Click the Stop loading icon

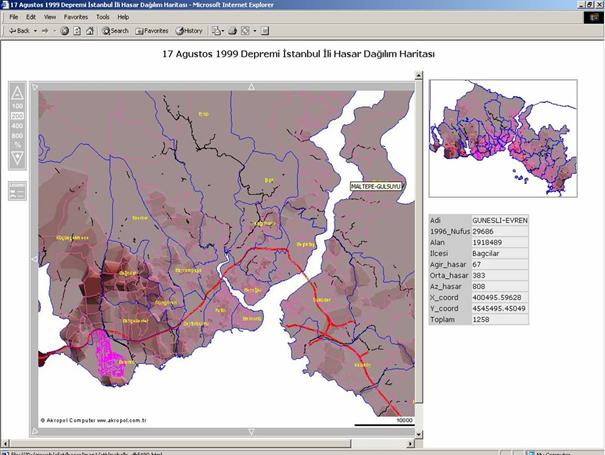[x=65, y=31]
